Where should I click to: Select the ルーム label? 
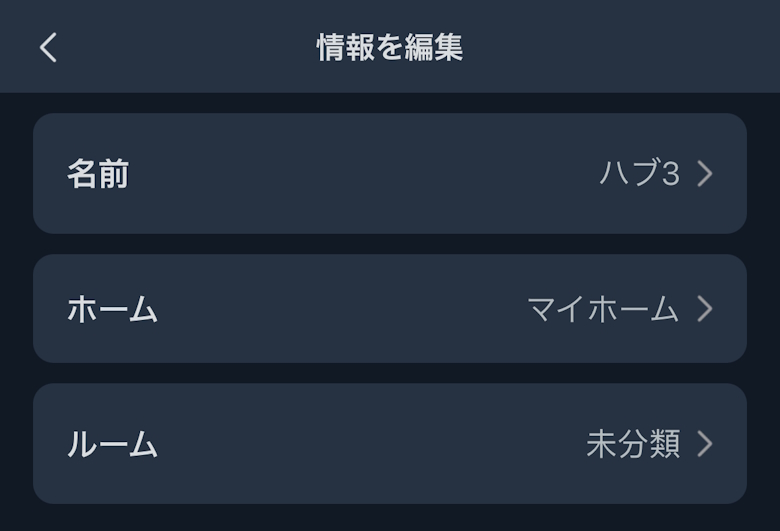pos(112,444)
